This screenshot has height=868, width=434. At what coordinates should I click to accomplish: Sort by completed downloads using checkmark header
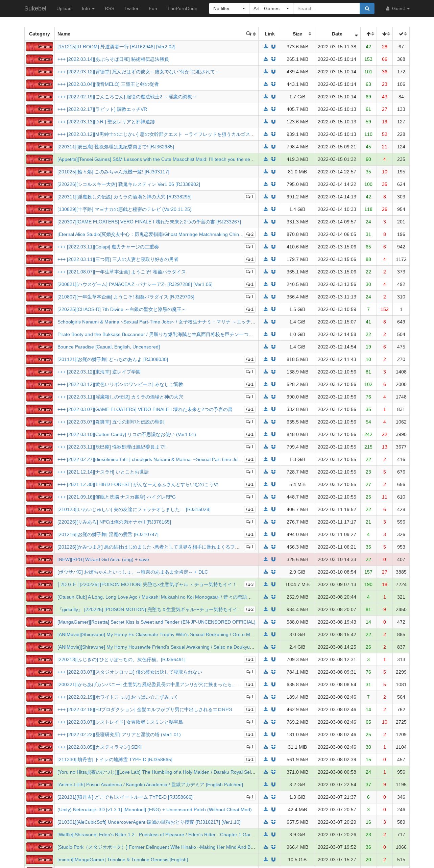(401, 34)
